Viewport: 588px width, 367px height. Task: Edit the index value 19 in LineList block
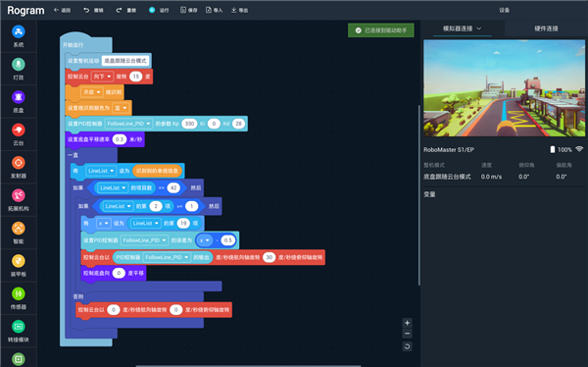pyautogui.click(x=183, y=223)
